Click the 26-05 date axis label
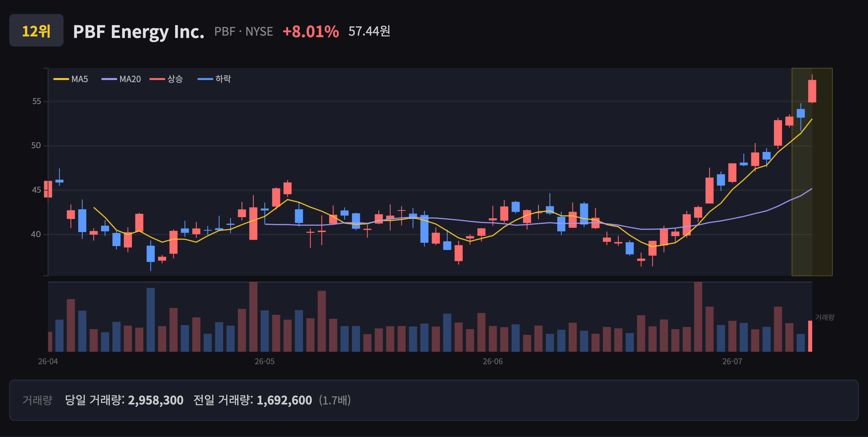 coord(265,362)
